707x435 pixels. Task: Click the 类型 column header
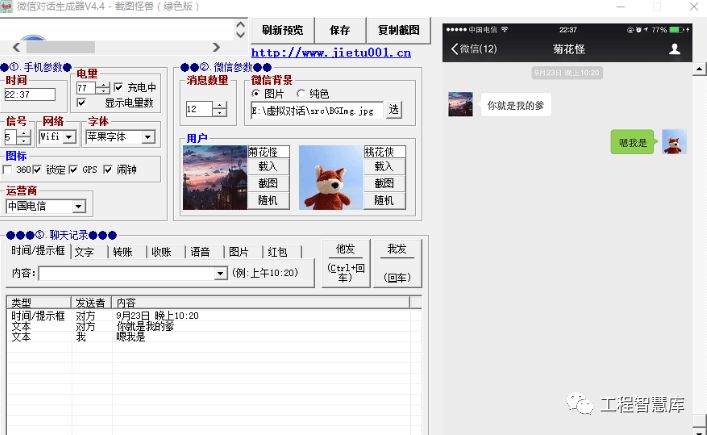click(39, 302)
